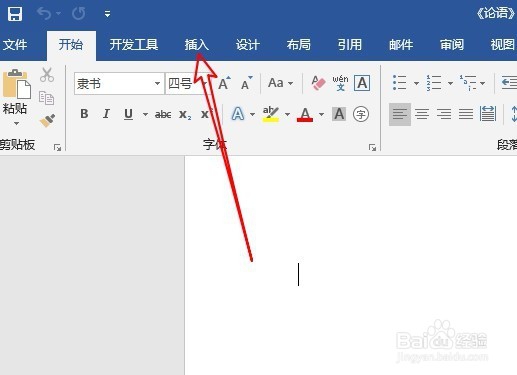Click the Bullets list icon

coord(399,83)
